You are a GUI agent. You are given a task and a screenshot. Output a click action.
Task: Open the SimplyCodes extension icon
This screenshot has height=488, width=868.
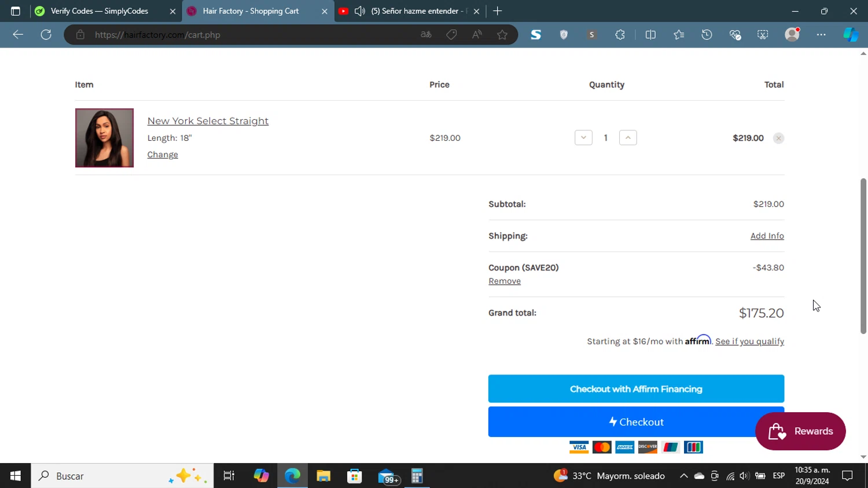point(536,35)
